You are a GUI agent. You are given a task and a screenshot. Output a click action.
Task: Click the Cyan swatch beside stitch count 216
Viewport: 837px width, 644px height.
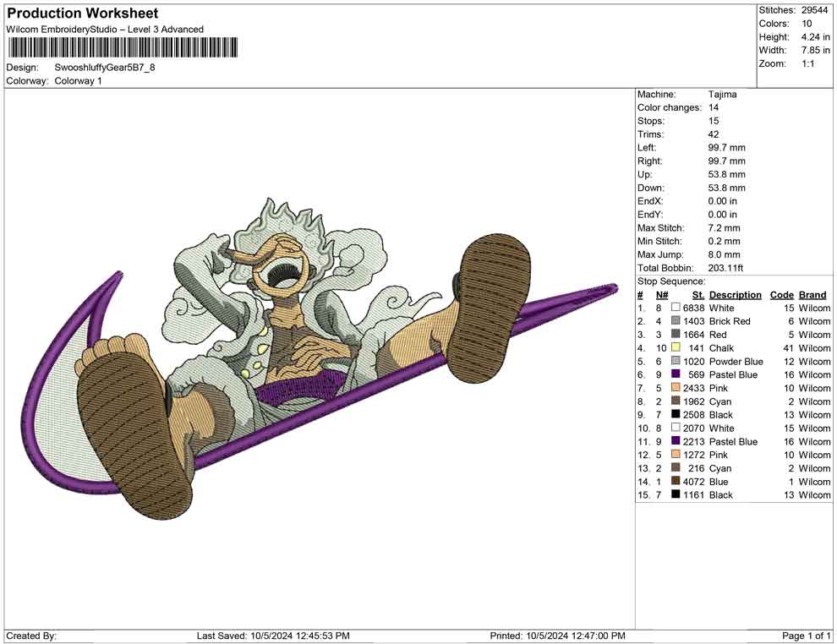[676, 468]
